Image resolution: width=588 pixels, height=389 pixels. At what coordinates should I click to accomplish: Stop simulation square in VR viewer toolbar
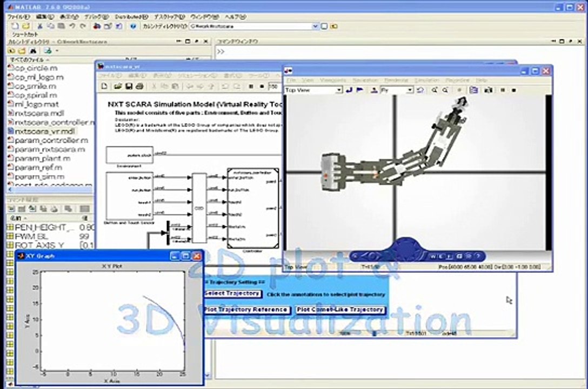(x=503, y=90)
